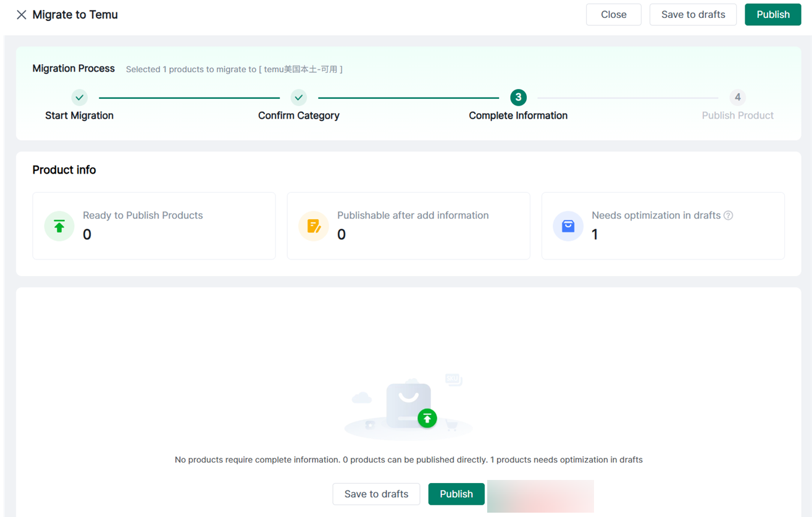Click the step 4 Publish Product circle
The image size is (812, 517).
(x=737, y=98)
